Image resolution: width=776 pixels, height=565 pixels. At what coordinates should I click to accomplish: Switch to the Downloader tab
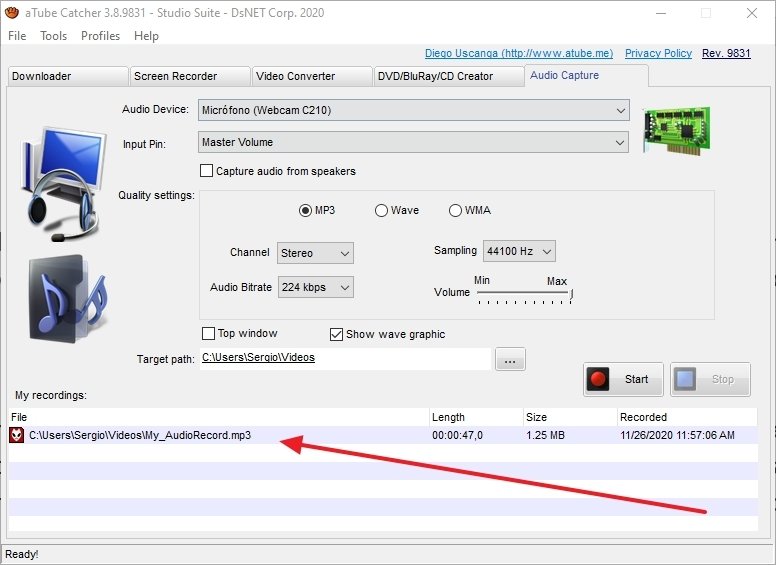[x=68, y=76]
